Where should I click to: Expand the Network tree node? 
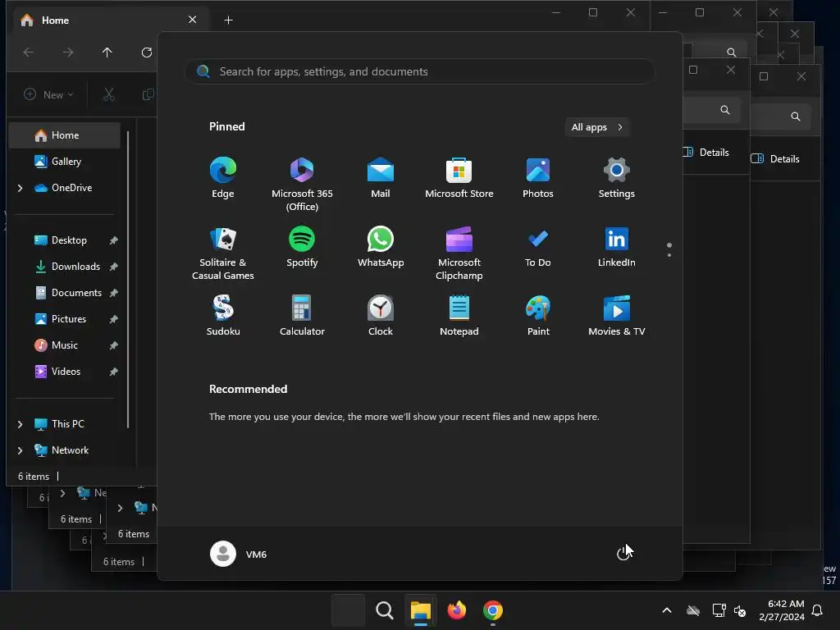pos(20,450)
